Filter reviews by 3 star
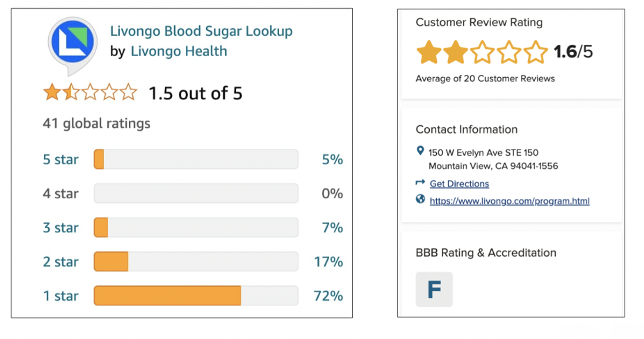644x339 pixels. tap(61, 228)
